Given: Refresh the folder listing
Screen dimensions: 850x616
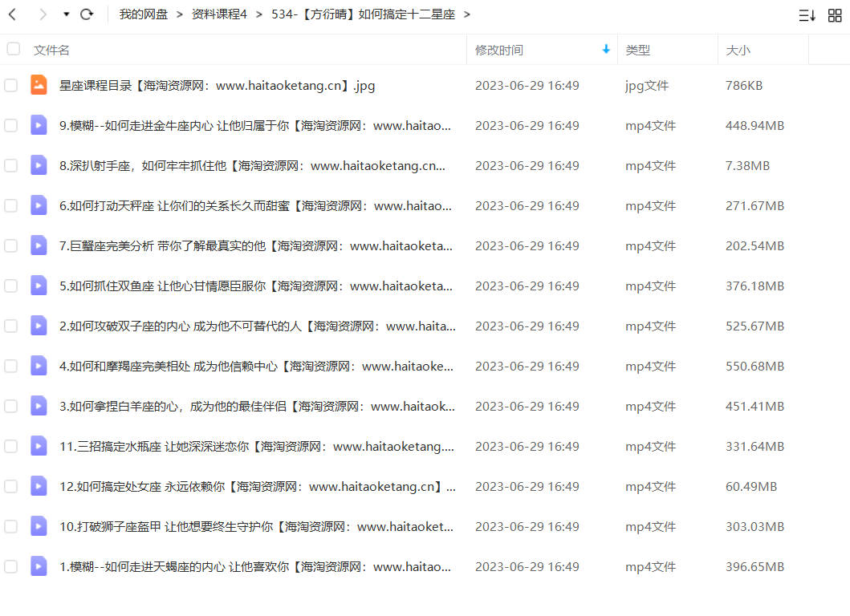Looking at the screenshot, I should [87, 14].
